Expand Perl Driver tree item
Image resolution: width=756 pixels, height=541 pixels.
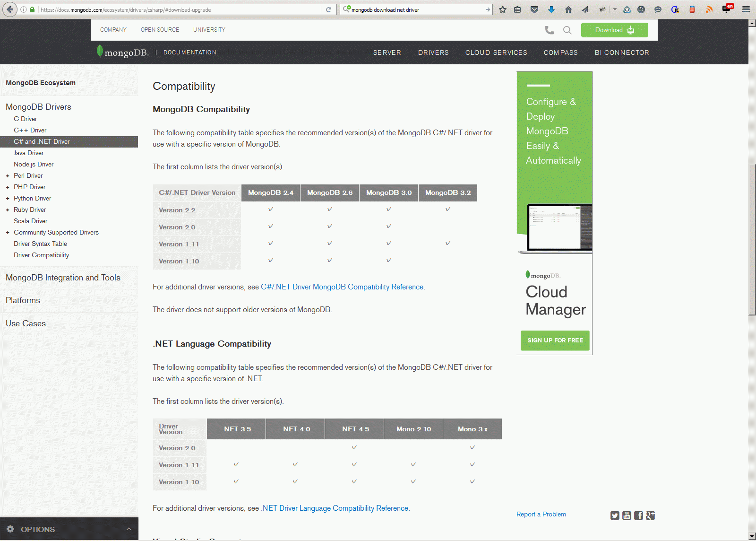click(8, 176)
